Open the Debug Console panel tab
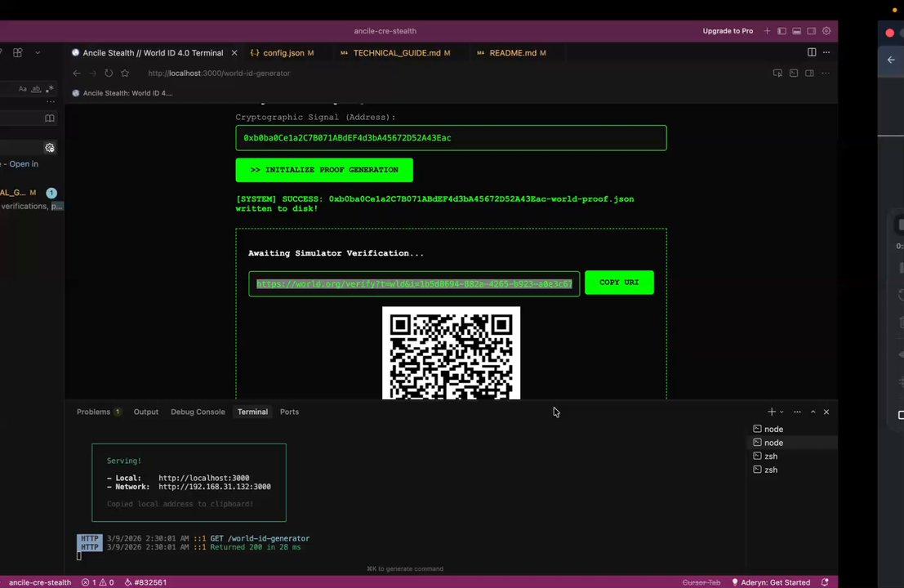Image resolution: width=904 pixels, height=588 pixels. coord(198,412)
